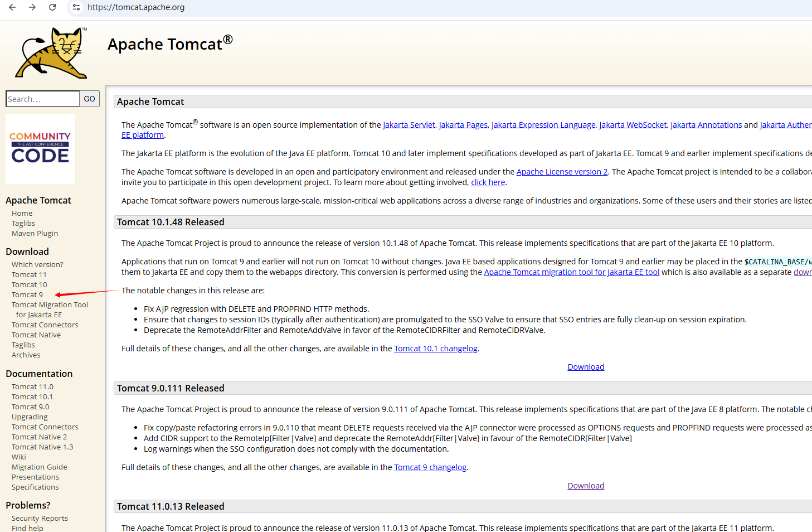Open Apache License version 2 link
The image size is (812, 532).
point(562,172)
